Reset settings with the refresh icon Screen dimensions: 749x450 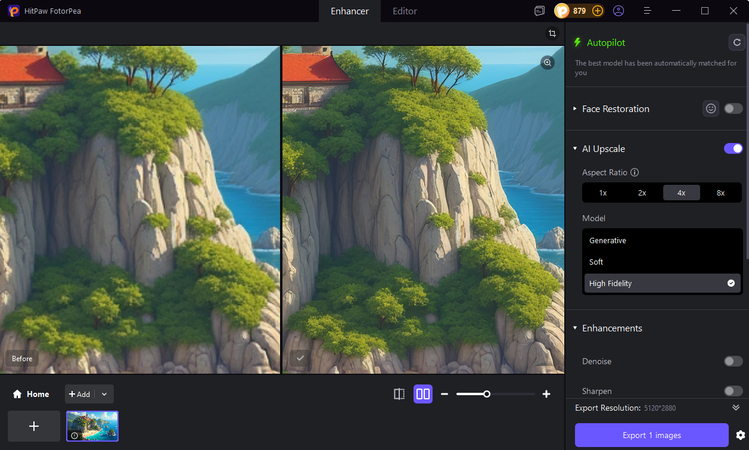pos(737,43)
